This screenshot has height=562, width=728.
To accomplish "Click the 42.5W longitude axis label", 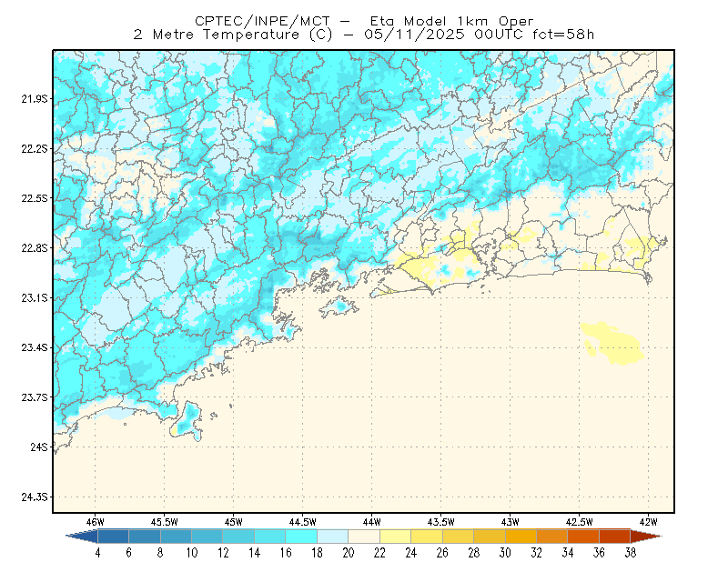I will pyautogui.click(x=579, y=522).
